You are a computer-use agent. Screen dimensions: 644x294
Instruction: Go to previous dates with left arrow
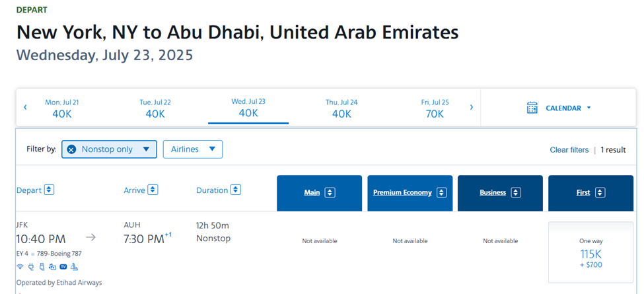(25, 107)
